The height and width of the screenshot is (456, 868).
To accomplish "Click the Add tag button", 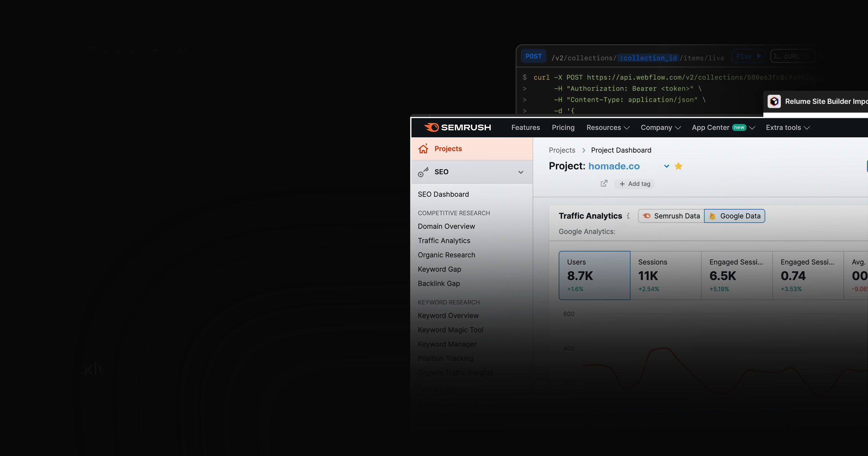I will [635, 184].
